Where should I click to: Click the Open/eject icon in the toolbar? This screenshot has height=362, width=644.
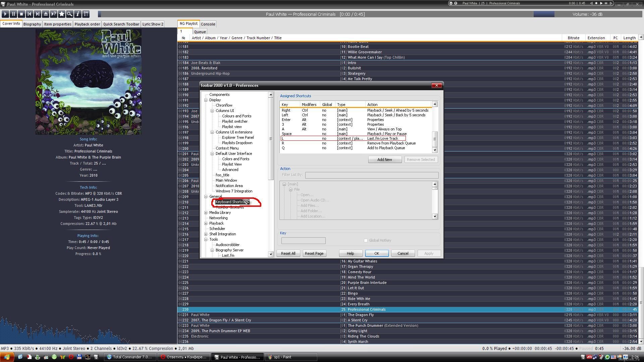46,14
